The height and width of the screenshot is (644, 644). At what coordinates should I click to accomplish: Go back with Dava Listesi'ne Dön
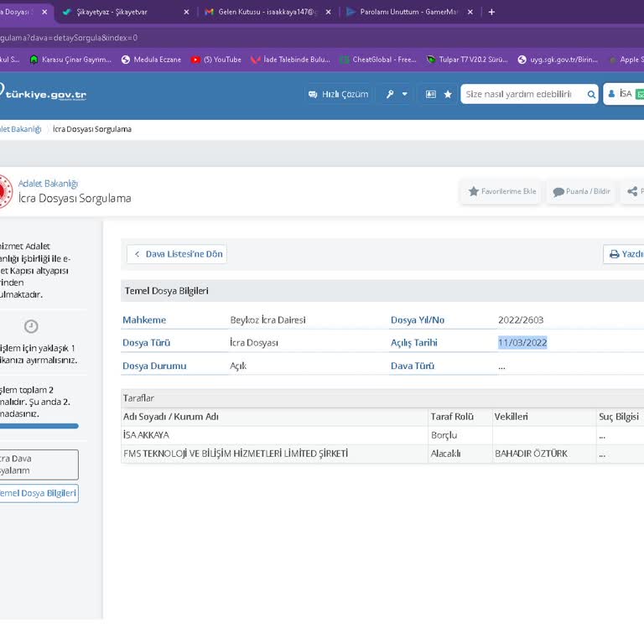[177, 254]
